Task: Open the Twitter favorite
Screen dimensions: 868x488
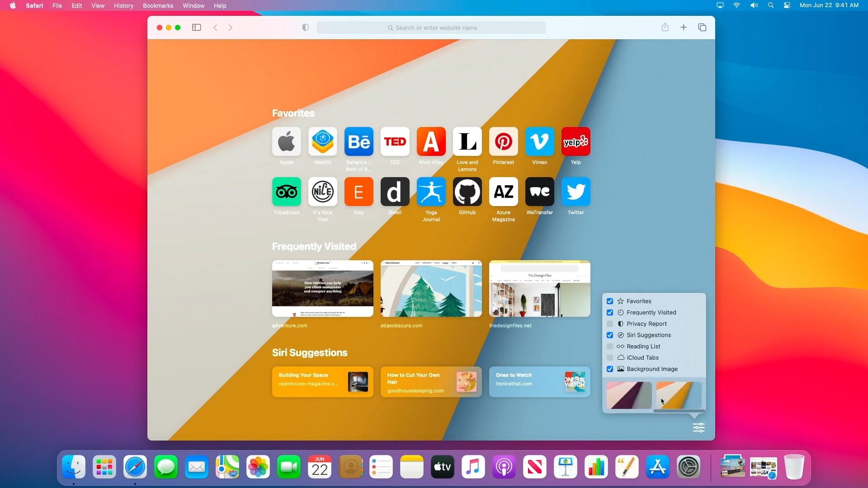Action: [576, 192]
